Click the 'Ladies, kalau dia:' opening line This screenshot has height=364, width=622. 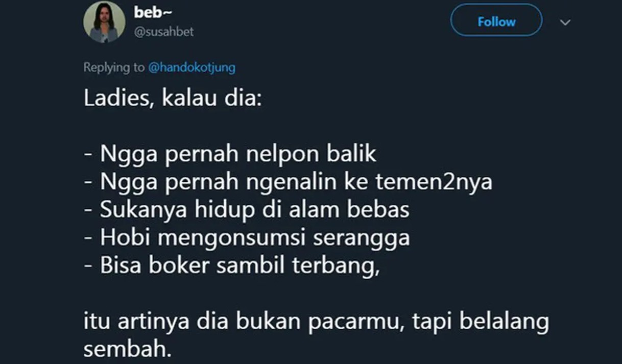[x=172, y=98]
